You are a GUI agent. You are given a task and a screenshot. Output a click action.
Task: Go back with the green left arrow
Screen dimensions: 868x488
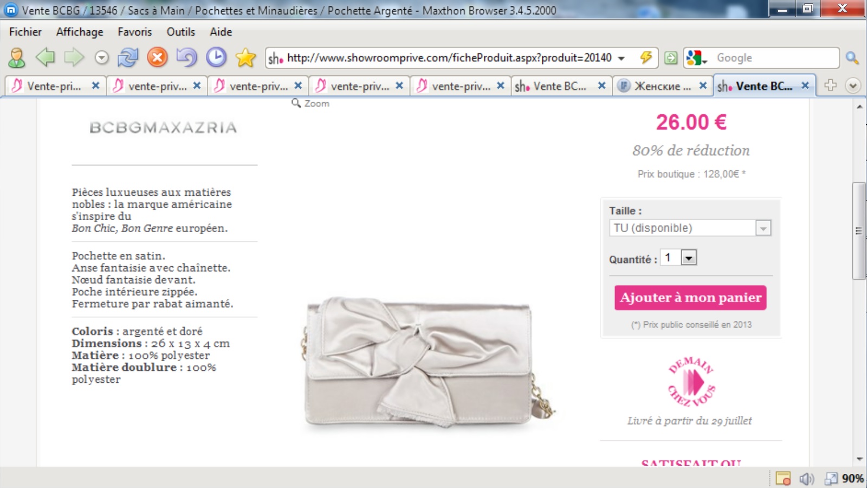[45, 57]
